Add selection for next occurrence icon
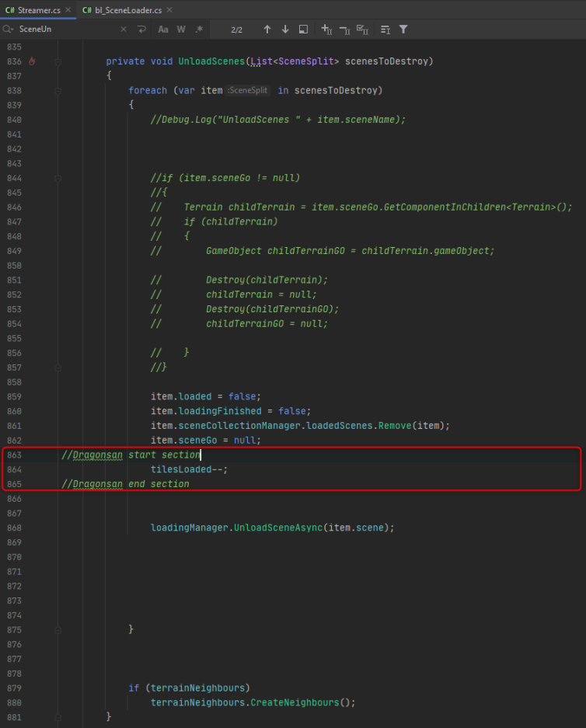The width and height of the screenshot is (586, 728). tap(326, 30)
